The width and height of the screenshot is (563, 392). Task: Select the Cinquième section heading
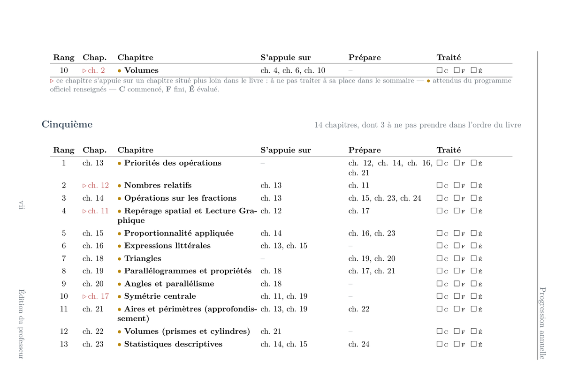pyautogui.click(x=67, y=125)
